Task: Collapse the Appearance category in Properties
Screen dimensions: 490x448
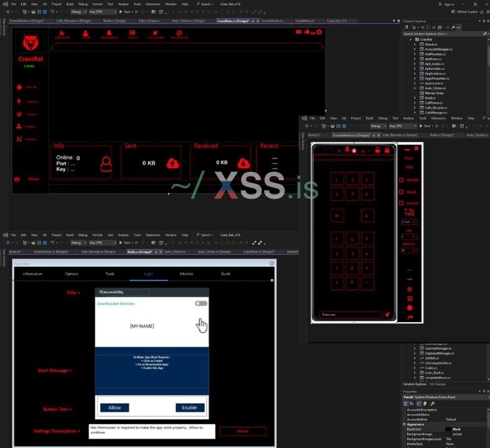Action: [404, 424]
